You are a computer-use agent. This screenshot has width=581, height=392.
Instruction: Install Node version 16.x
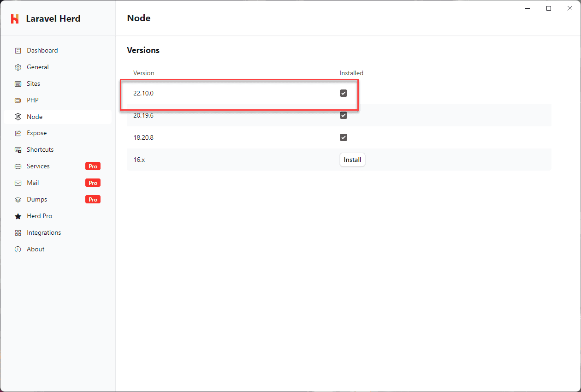pyautogui.click(x=352, y=160)
